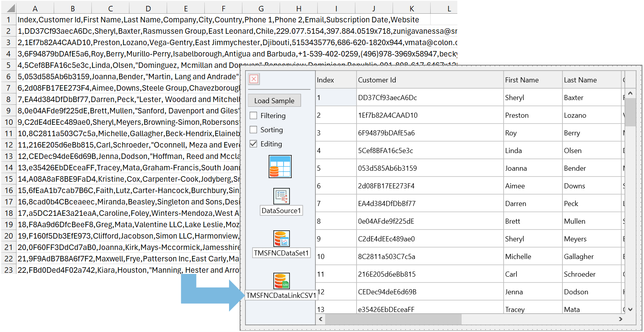
Task: Select the TMSFNCDataLinkCSV1 component icon
Action: click(281, 281)
